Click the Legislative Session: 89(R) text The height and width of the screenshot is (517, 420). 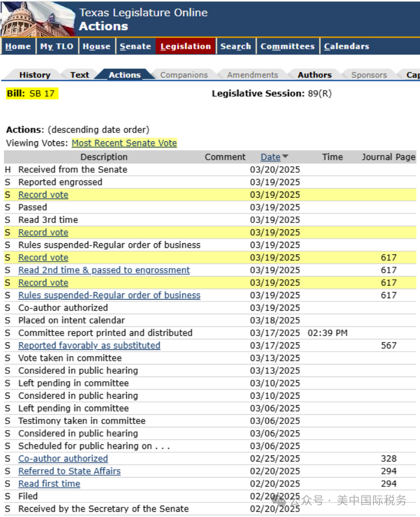[x=272, y=93]
